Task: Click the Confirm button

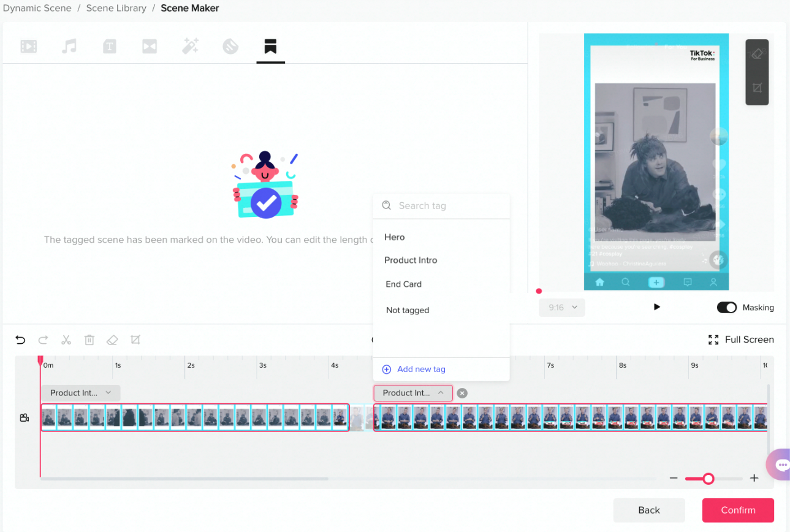Action: pyautogui.click(x=738, y=510)
